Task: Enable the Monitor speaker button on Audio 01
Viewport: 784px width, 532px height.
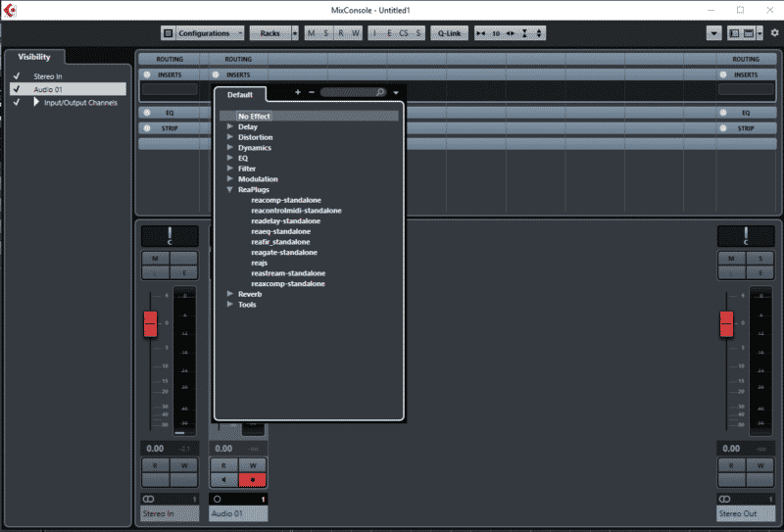Action: point(223,480)
